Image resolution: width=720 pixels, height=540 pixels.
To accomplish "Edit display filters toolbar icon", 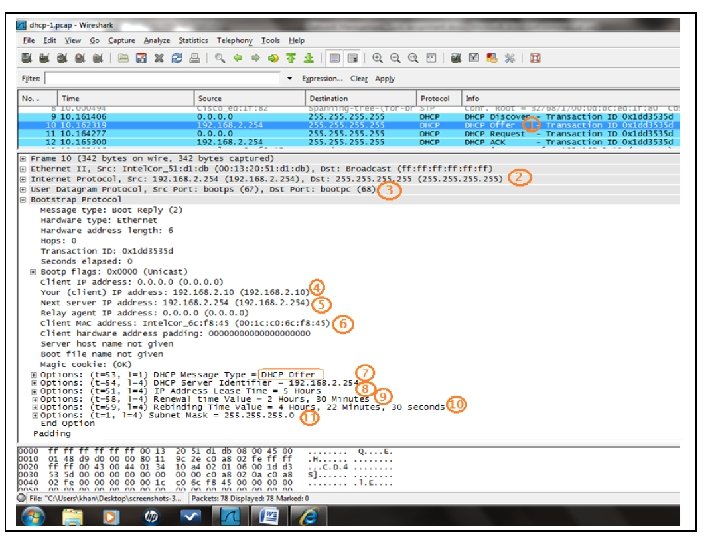I will (x=474, y=58).
